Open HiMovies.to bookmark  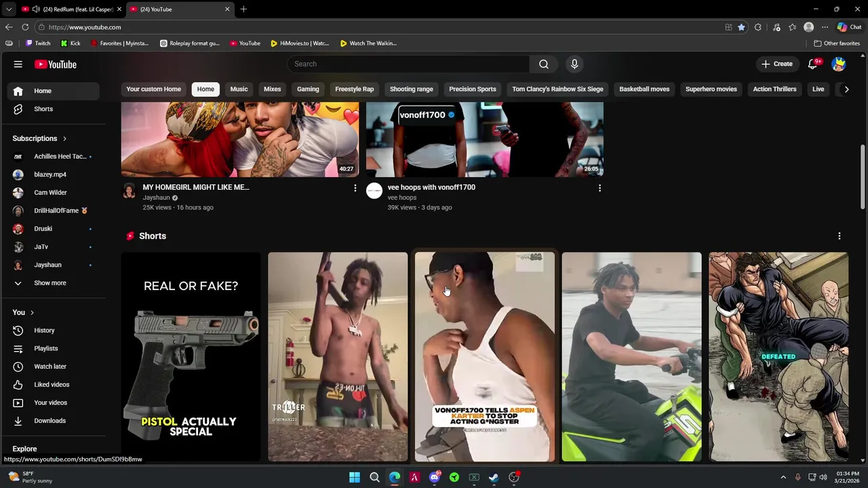(299, 43)
